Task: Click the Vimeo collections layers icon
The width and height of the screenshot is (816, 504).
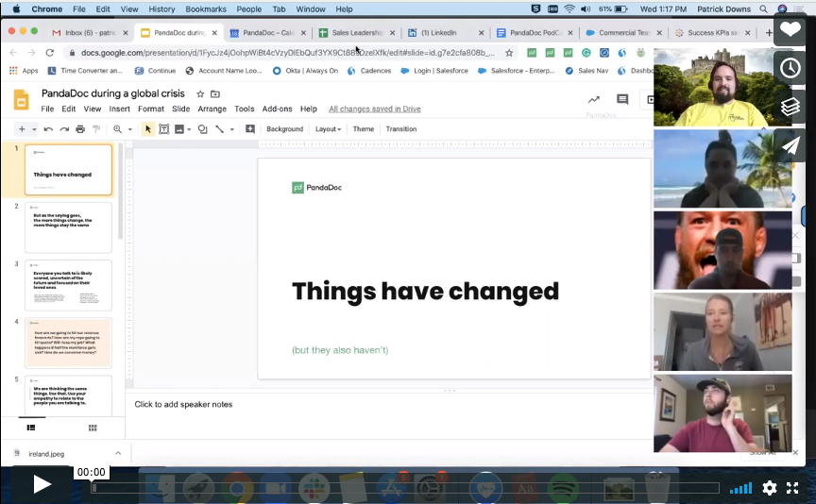Action: tap(790, 107)
